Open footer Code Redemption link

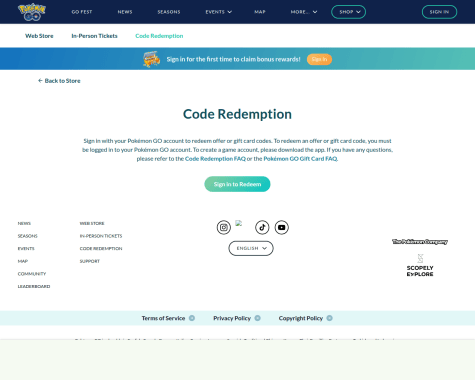[x=101, y=249]
